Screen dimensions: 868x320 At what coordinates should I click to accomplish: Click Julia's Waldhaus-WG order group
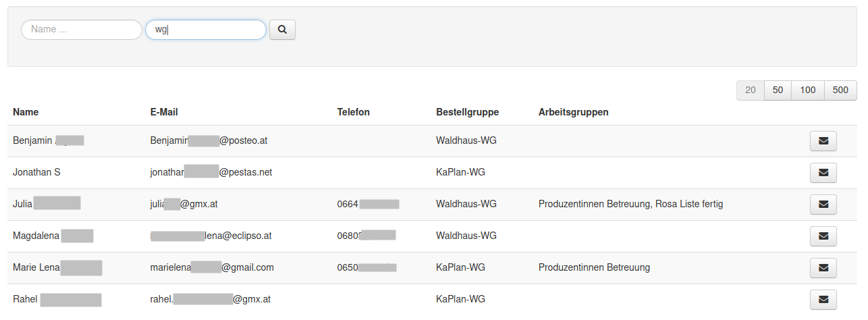466,204
